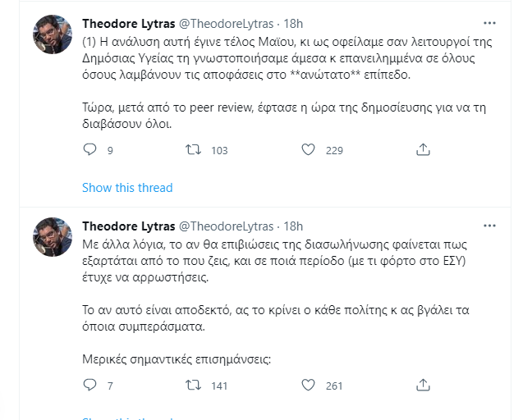Screen dimensions: 532x420
Task: Click Show this thread link
Action: point(127,188)
